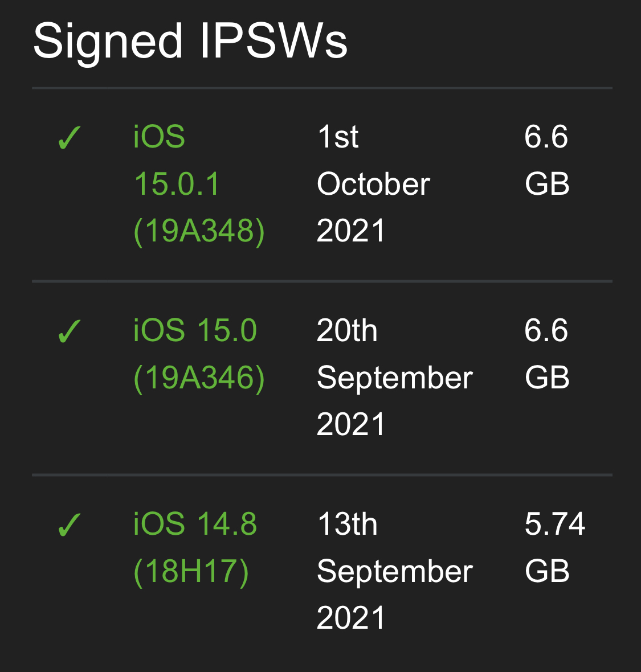Click the word October in first row

[x=373, y=185]
